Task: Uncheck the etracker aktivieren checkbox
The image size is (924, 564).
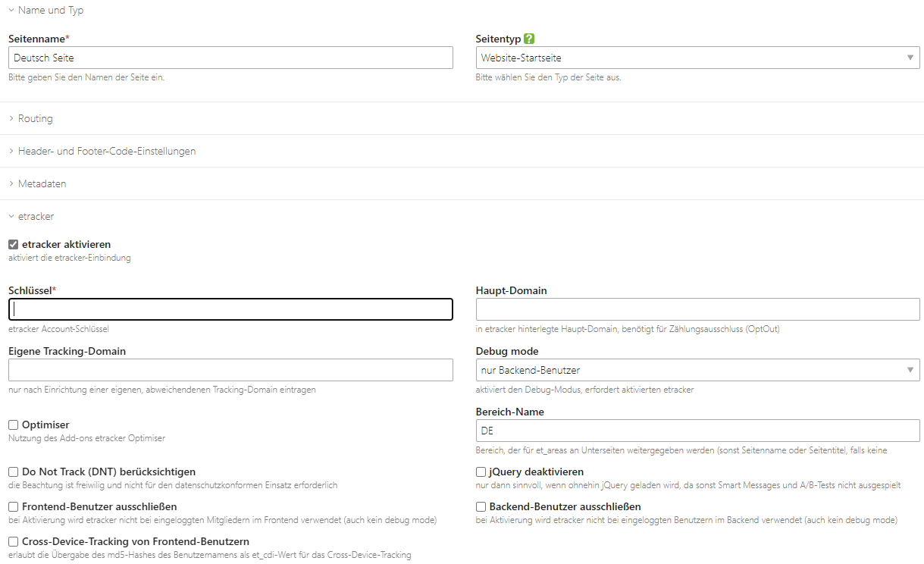Action: tap(14, 245)
